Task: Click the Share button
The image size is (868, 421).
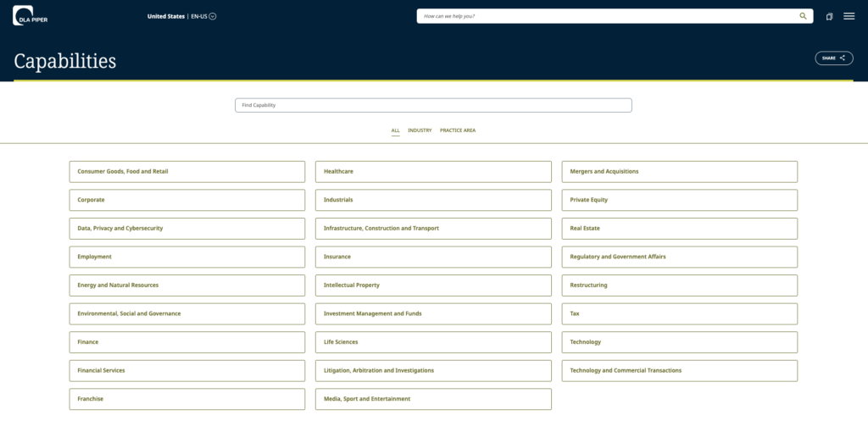Action: point(833,58)
